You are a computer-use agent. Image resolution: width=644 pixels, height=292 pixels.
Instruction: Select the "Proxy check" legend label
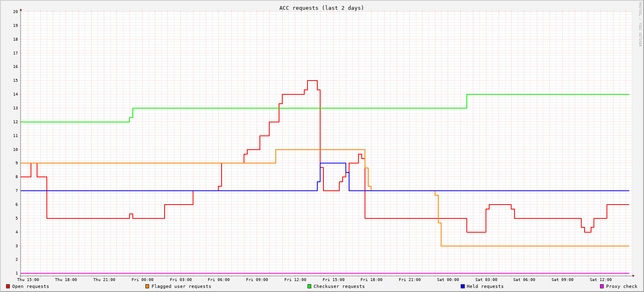pos(621,286)
